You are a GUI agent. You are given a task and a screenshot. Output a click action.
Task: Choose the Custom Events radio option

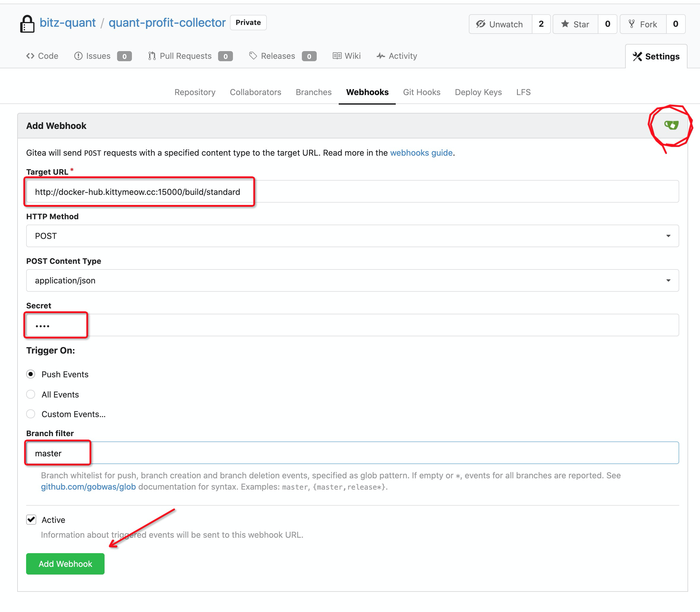(x=31, y=414)
